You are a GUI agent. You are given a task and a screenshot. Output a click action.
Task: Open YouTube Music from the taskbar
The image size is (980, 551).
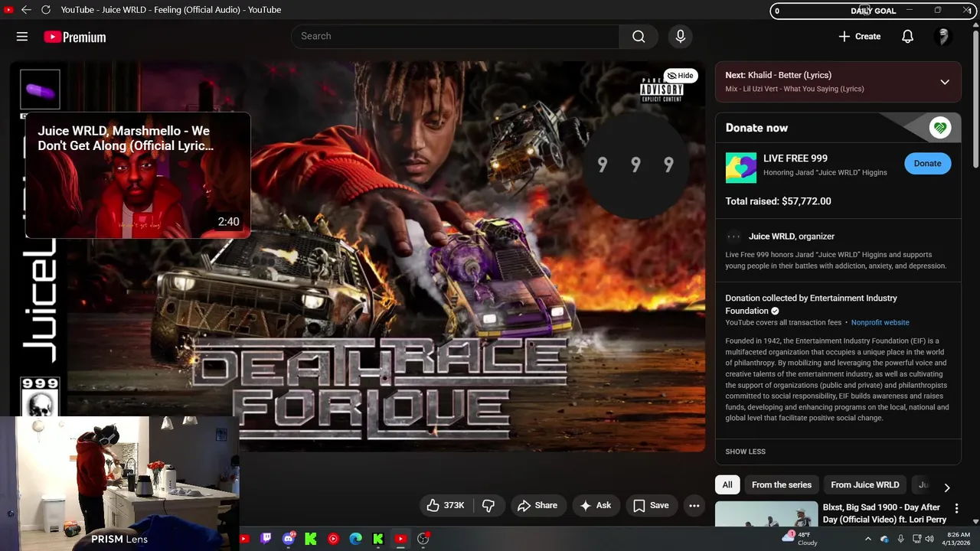pyautogui.click(x=333, y=539)
